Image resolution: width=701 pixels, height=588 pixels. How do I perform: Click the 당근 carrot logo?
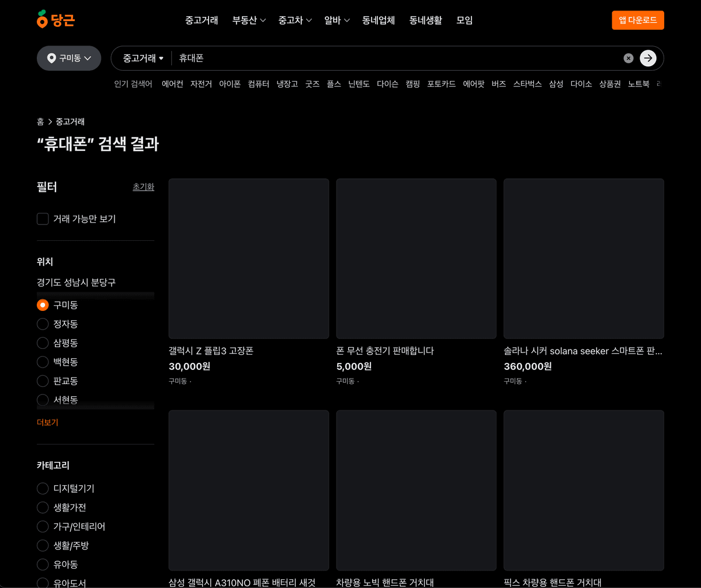coord(55,20)
